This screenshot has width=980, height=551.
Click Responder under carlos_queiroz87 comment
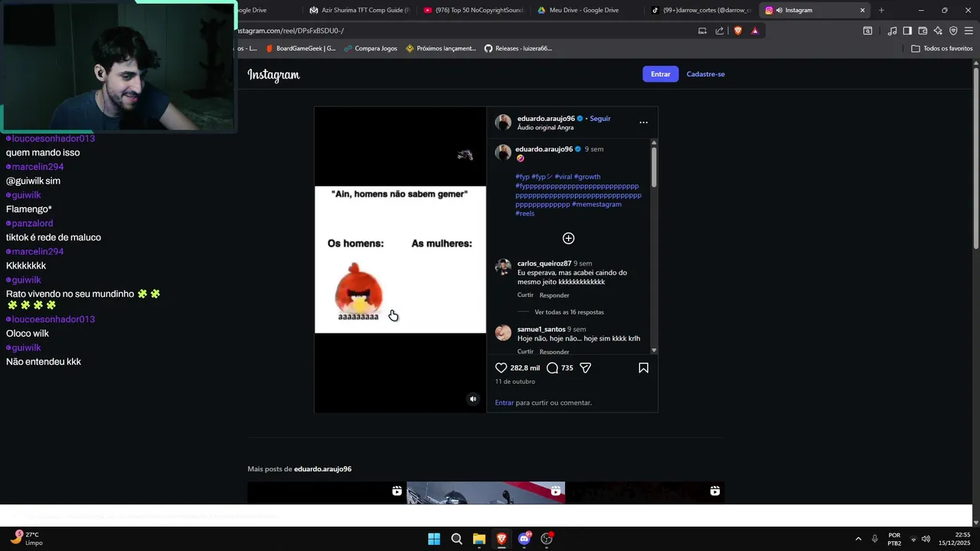(554, 295)
